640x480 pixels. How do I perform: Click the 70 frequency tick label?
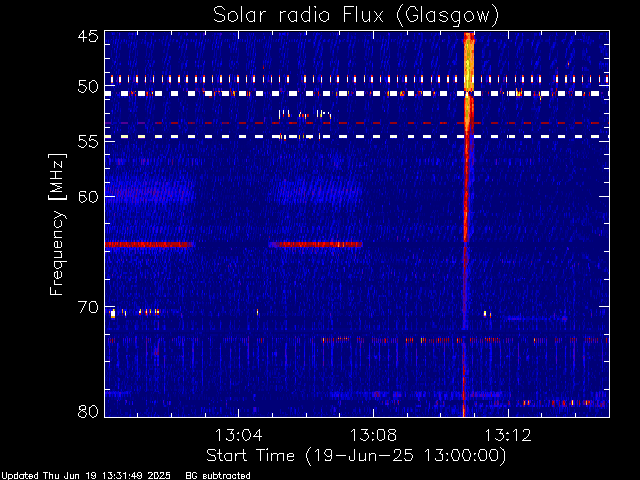[88, 307]
